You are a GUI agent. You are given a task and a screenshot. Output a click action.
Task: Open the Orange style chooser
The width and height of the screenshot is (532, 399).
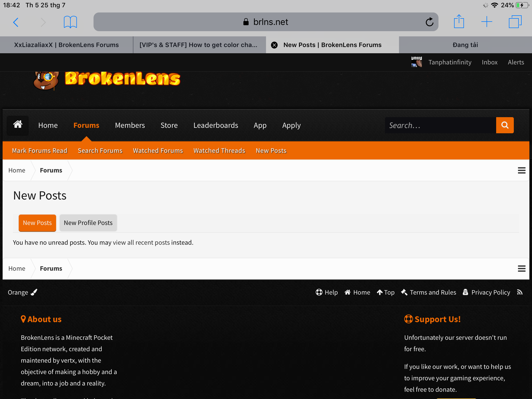(x=23, y=292)
